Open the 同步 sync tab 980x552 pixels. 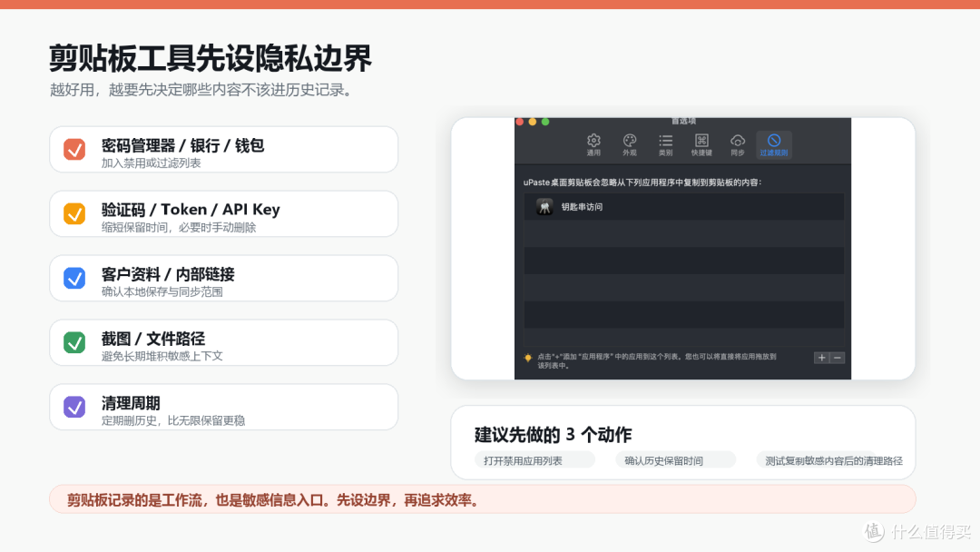pos(738,145)
